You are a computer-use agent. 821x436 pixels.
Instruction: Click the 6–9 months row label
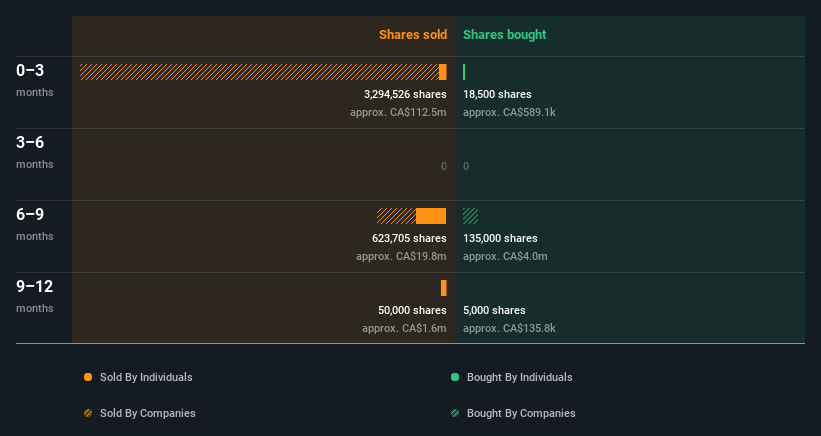click(35, 224)
